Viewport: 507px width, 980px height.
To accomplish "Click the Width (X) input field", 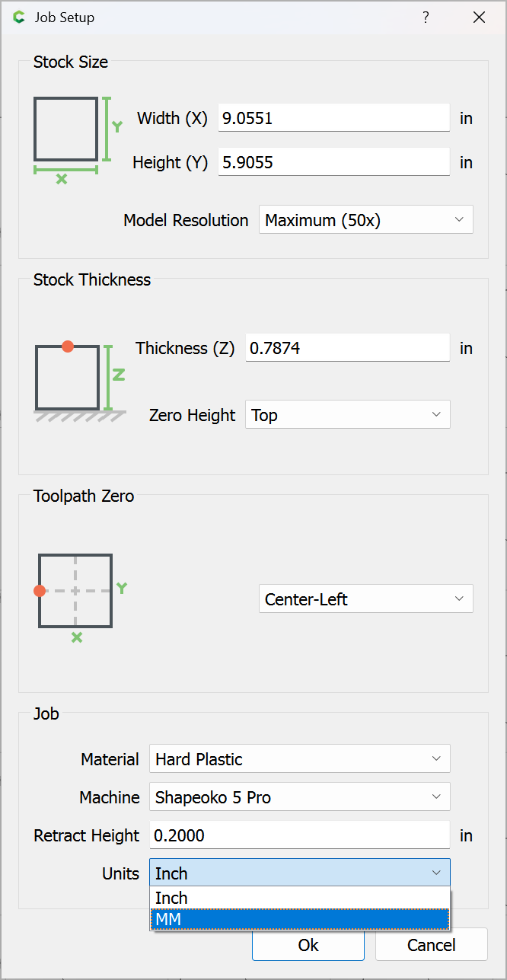I will (333, 118).
